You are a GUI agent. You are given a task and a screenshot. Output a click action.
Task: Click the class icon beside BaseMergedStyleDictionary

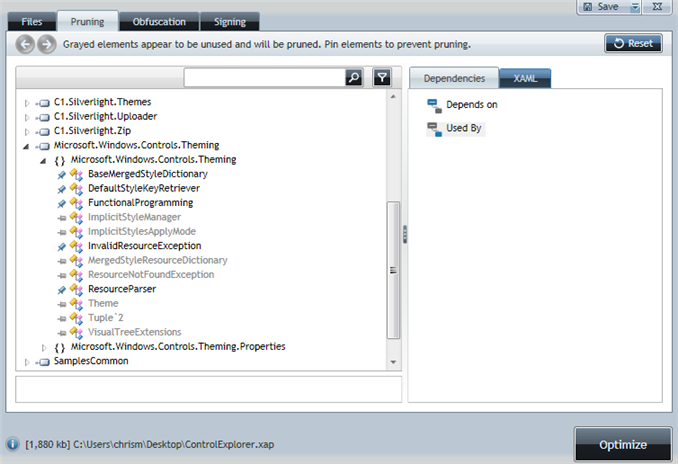[x=76, y=174]
